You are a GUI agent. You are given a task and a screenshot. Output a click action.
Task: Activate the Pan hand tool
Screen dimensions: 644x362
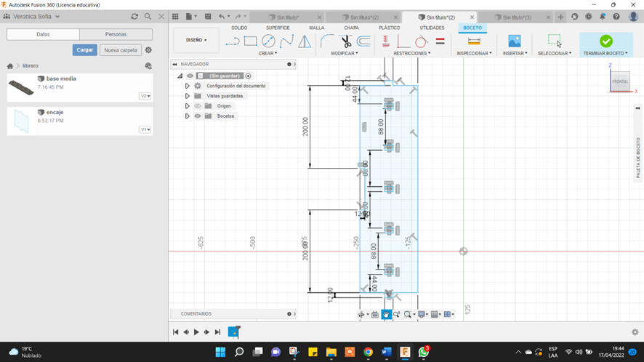click(x=386, y=315)
